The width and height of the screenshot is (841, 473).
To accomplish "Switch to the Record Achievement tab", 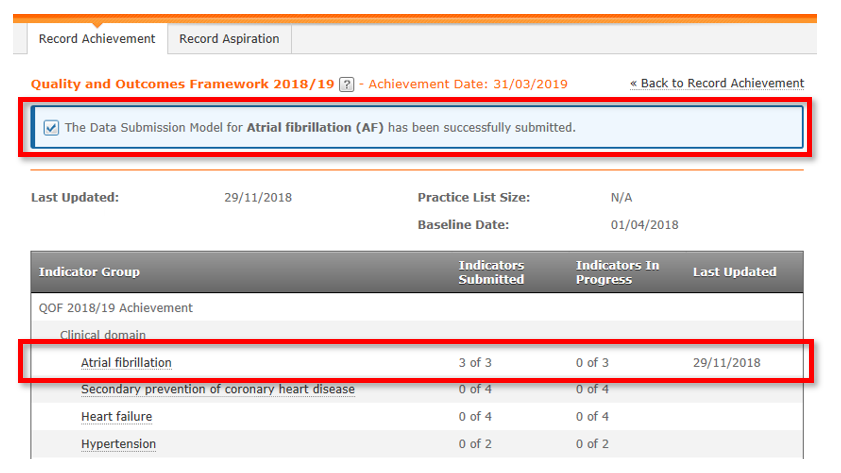I will [97, 39].
